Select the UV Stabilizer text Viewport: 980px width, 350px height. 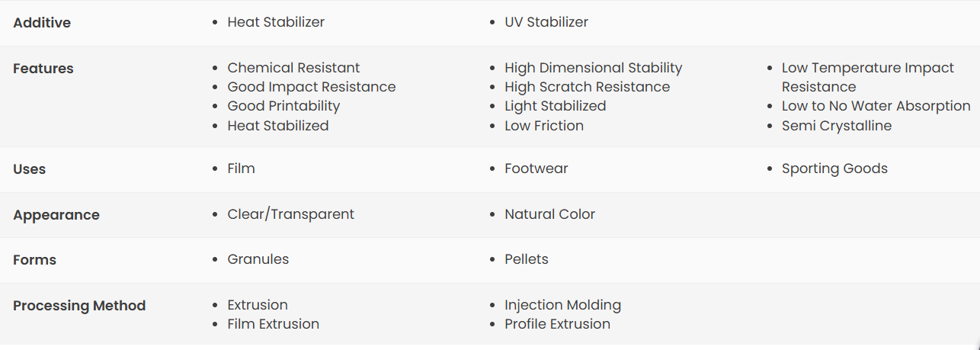click(546, 22)
